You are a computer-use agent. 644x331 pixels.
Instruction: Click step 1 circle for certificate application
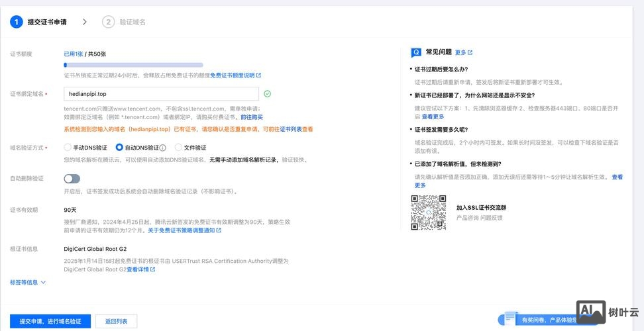tap(16, 22)
